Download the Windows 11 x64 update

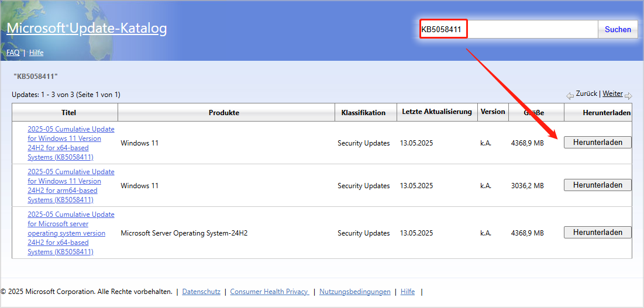598,143
